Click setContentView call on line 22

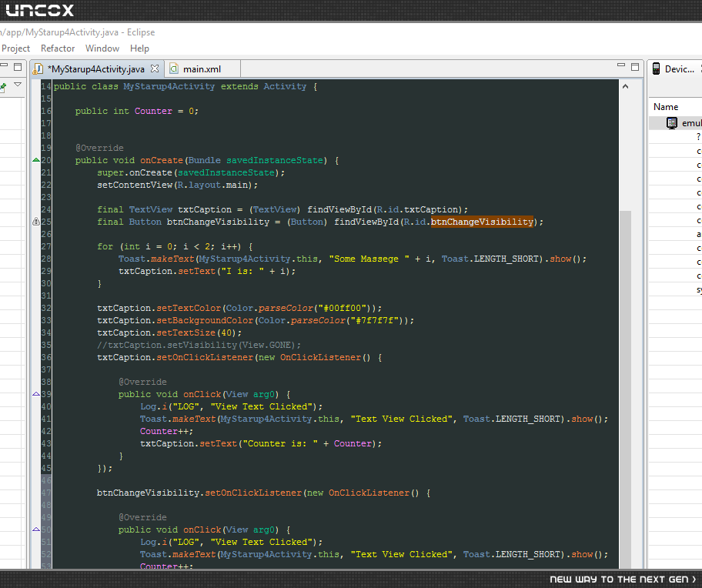pos(135,185)
